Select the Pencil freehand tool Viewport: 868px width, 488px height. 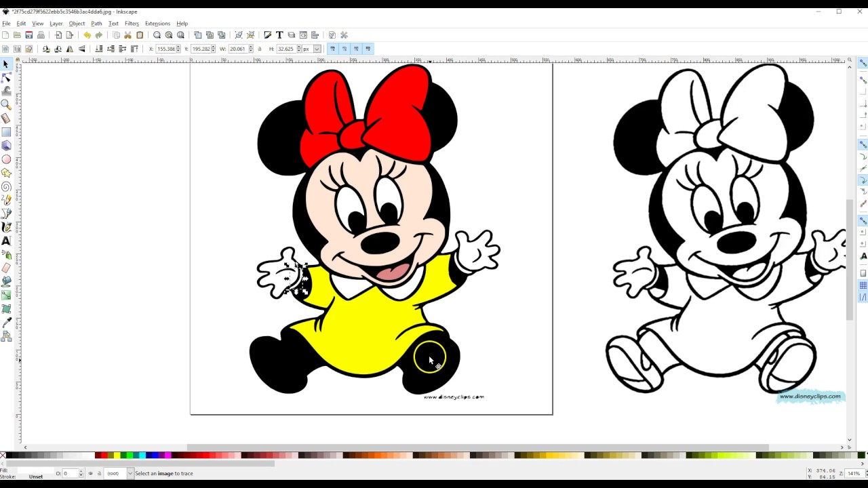(x=6, y=201)
